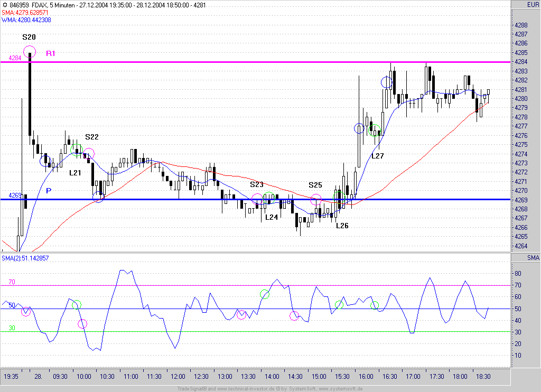Click the 13:30 time axis label
The image size is (541, 392).
(x=248, y=377)
